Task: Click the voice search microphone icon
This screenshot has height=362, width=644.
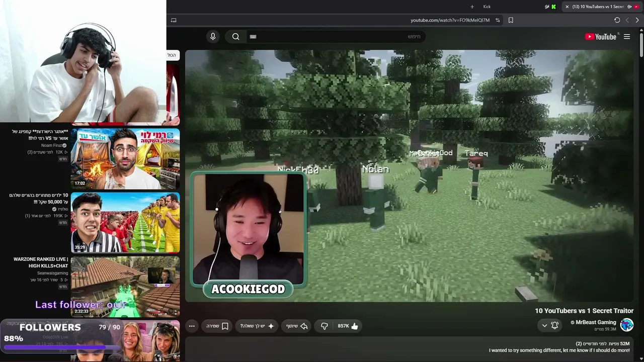Action: coord(213,36)
